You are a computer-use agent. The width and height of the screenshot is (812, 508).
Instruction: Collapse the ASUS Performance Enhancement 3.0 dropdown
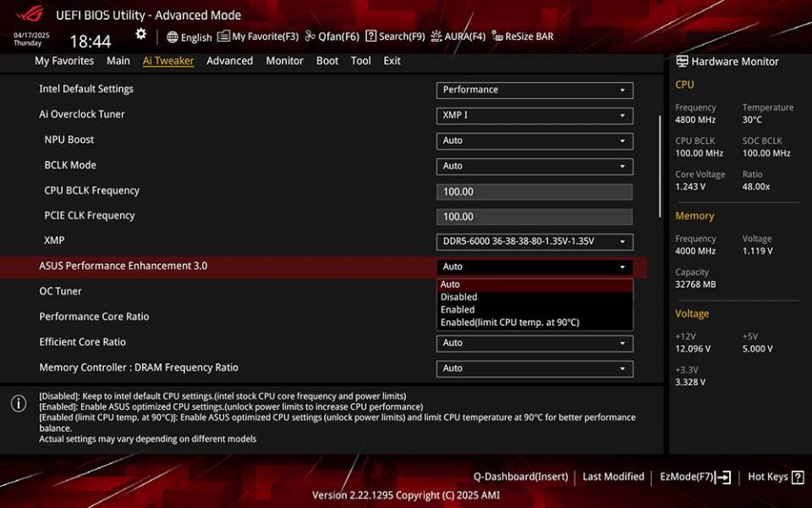tap(535, 267)
